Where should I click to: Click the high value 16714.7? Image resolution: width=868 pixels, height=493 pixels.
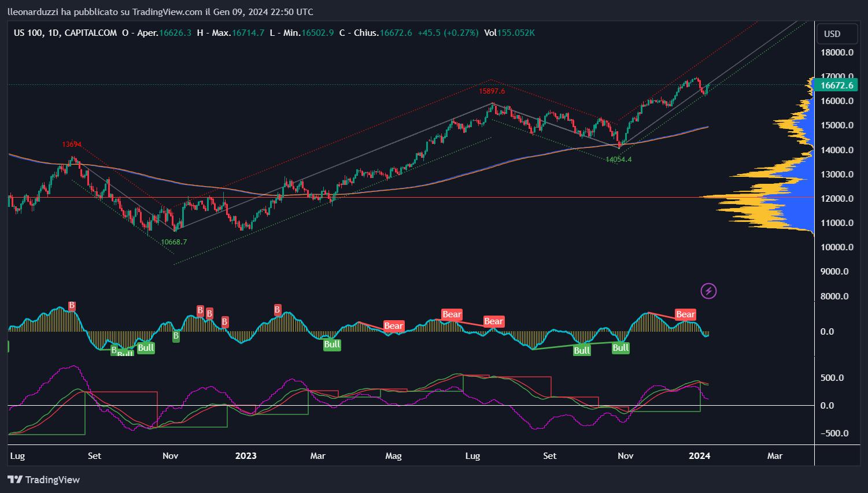[248, 33]
